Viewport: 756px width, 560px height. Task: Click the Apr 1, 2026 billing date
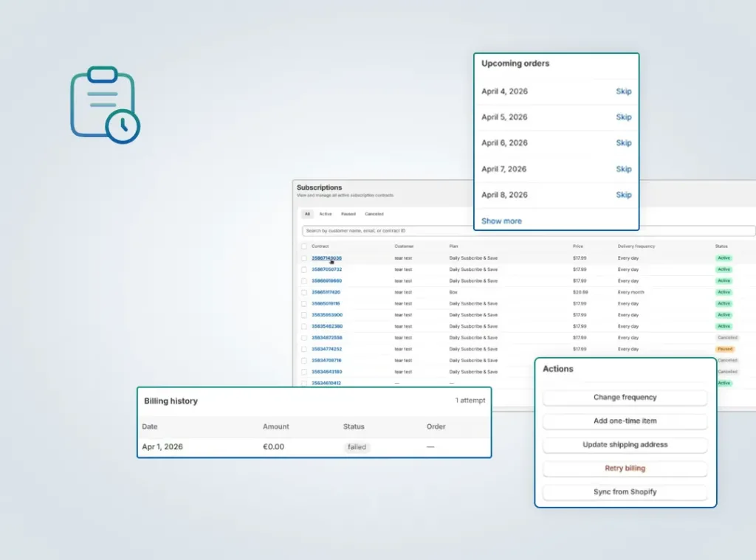tap(162, 447)
